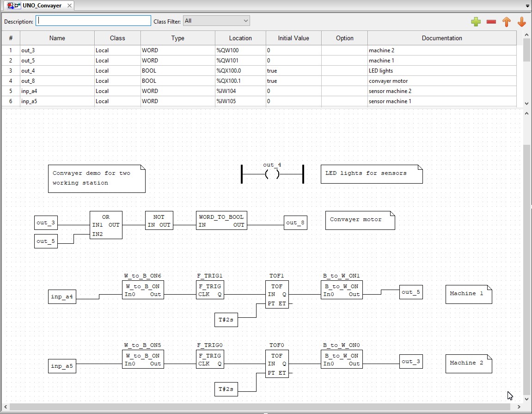Select the WORD_TO_BOOL function block

[x=221, y=221]
